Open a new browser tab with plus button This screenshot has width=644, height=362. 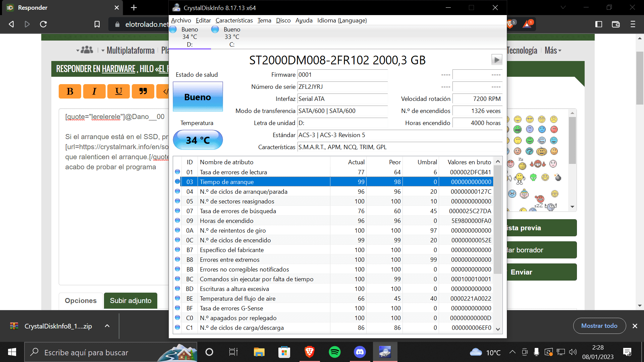click(x=134, y=8)
